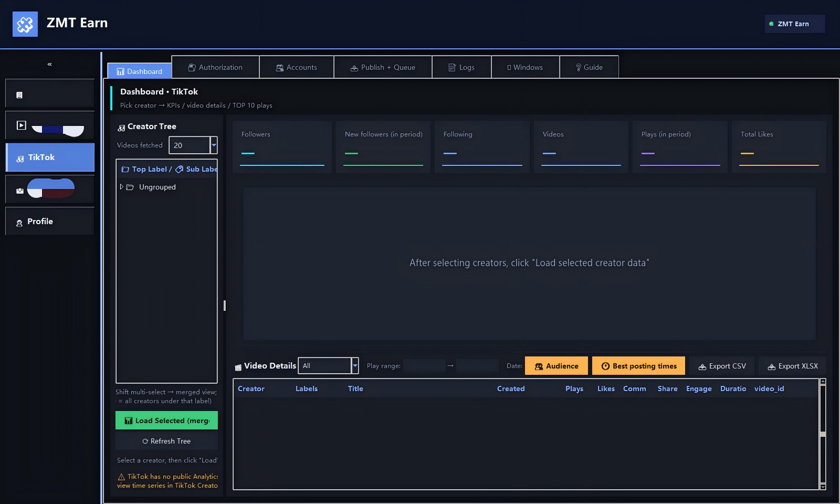Viewport: 840px width, 504px height.
Task: Click the Top Label / Sub Label header
Action: coord(166,169)
